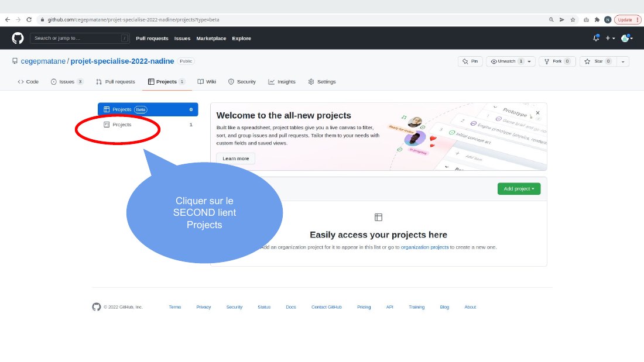Open Docs in the footer
Viewport: 644px width, 362px height.
[291, 307]
